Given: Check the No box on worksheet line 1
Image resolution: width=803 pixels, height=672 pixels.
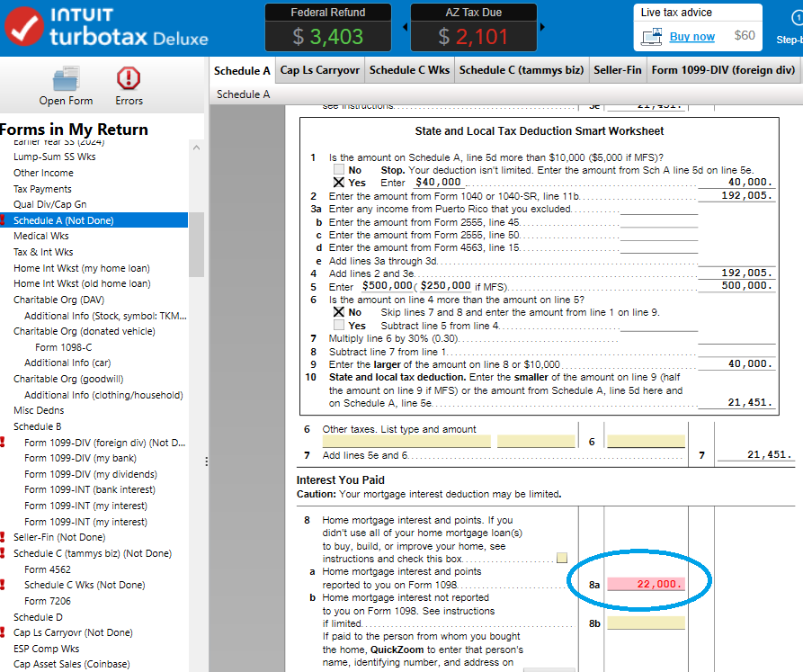Looking at the screenshot, I should (x=338, y=170).
